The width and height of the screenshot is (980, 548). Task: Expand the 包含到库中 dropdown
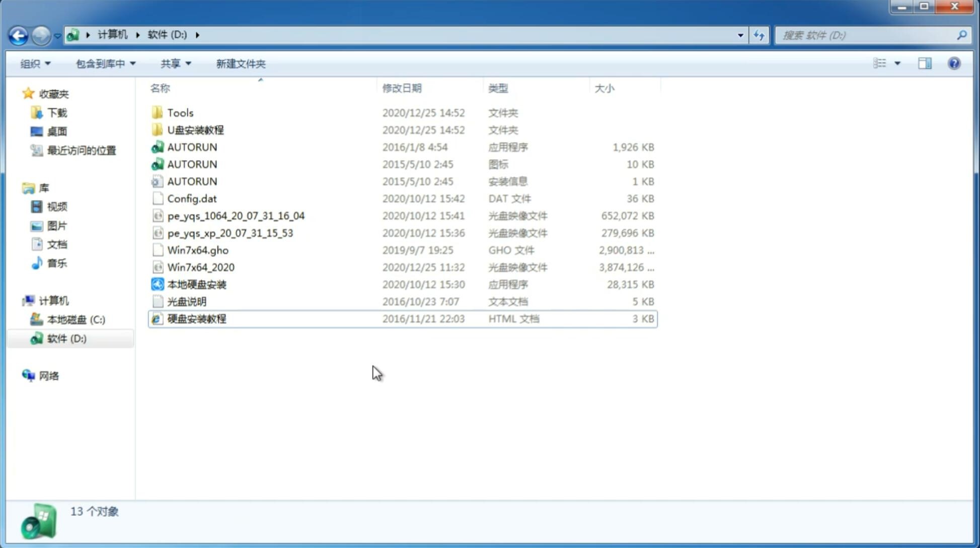pos(105,63)
